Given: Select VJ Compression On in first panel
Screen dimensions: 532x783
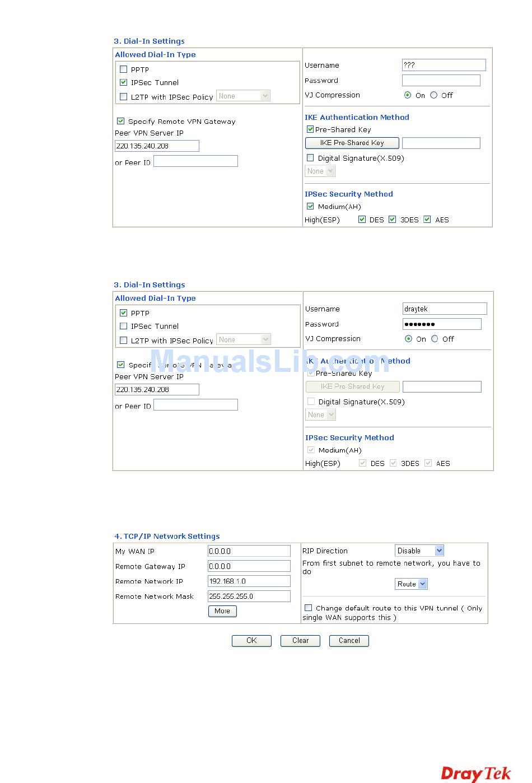Looking at the screenshot, I should (408, 95).
